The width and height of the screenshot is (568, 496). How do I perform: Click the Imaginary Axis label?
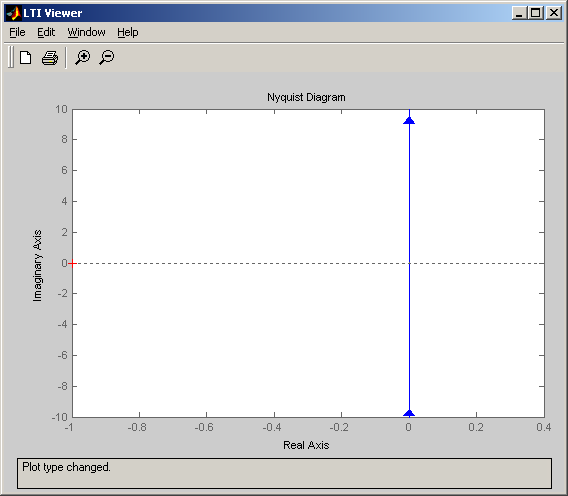(x=37, y=266)
